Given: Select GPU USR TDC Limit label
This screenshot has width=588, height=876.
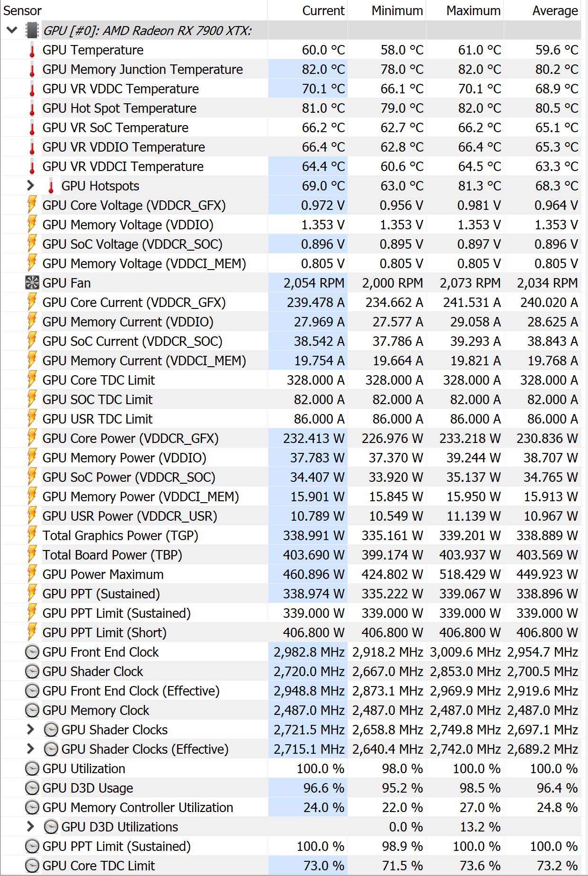Looking at the screenshot, I should point(98,419).
